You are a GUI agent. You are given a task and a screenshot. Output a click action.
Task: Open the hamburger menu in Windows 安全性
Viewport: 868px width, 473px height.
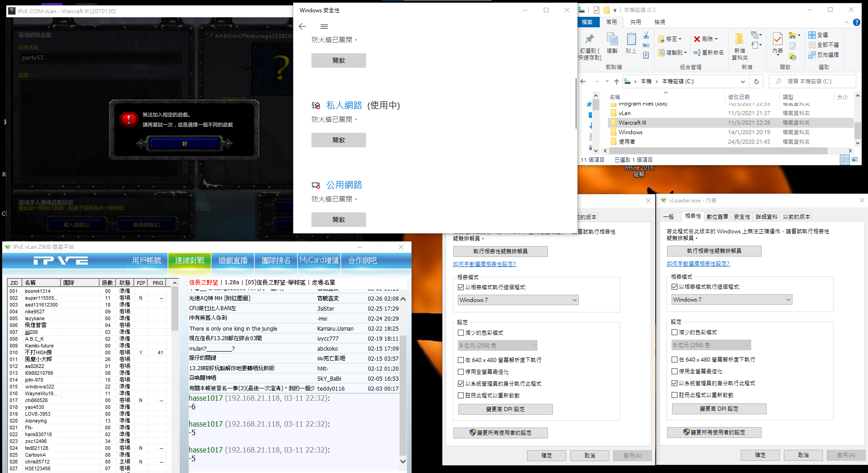[x=324, y=26]
